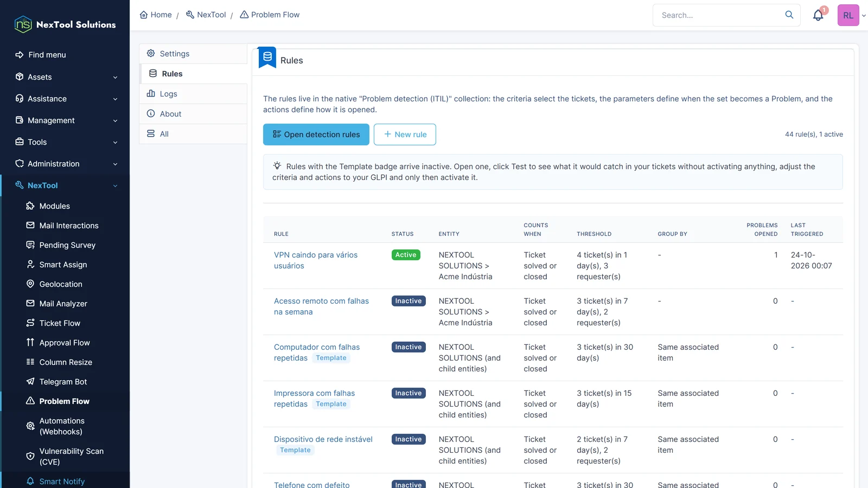Click the Column Resize icon
868x488 pixels.
30,362
